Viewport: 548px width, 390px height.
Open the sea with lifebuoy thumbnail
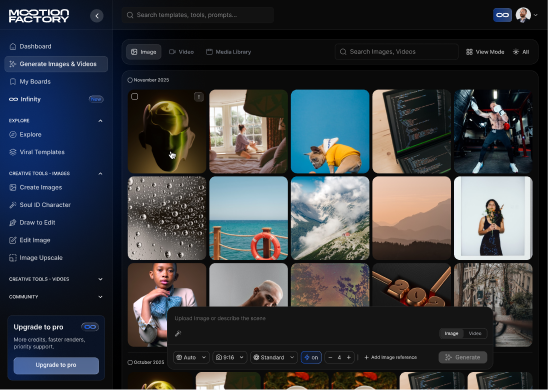(x=248, y=218)
